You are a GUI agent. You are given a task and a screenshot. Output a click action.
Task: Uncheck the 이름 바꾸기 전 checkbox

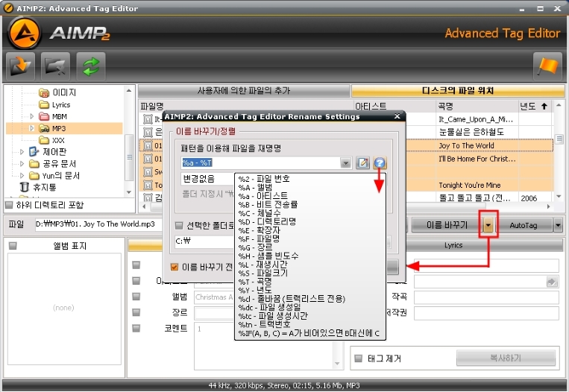tap(175, 268)
